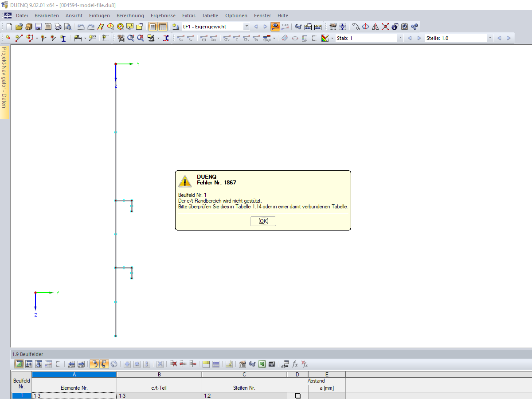This screenshot has width=532, height=399.
Task: Select the new line element tool
Action: click(x=19, y=38)
